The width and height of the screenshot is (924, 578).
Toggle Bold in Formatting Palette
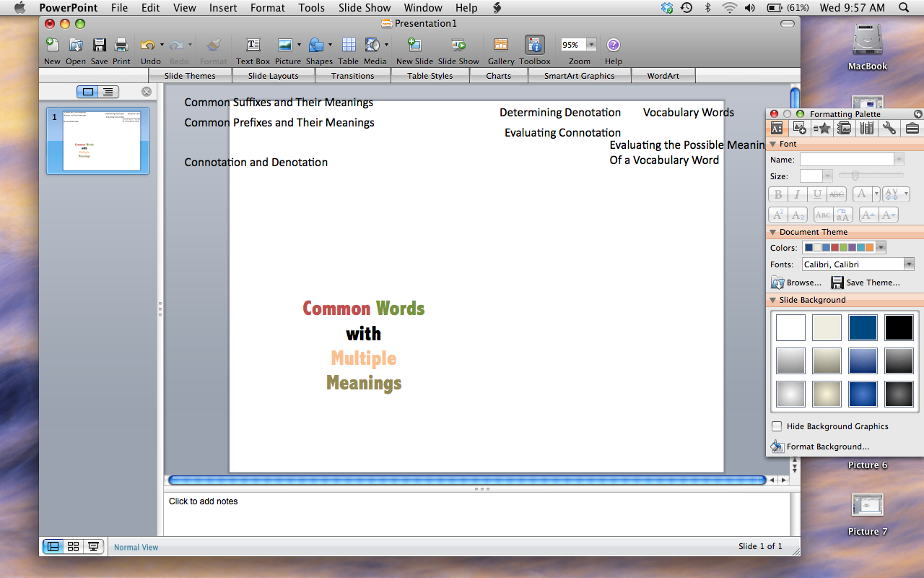(778, 194)
